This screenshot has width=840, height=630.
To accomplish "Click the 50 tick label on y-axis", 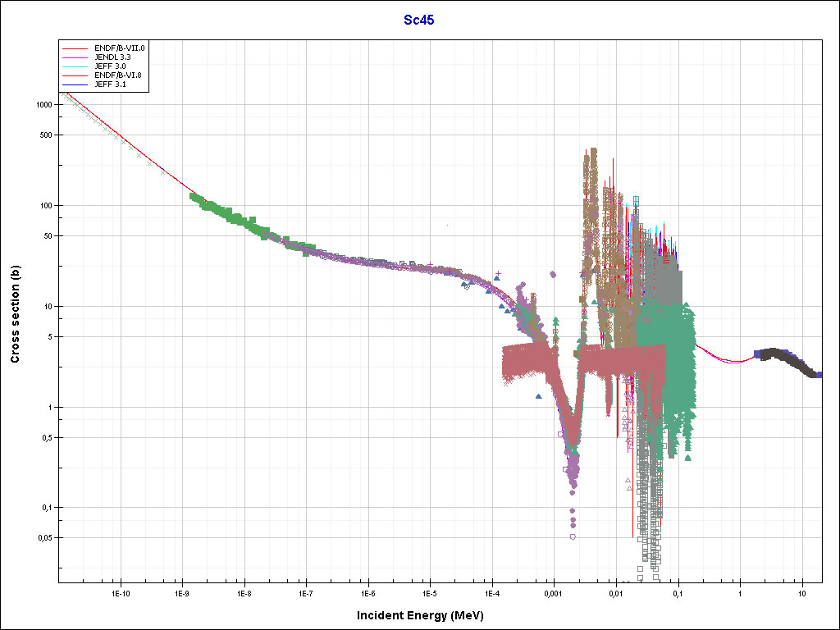I will [x=48, y=235].
